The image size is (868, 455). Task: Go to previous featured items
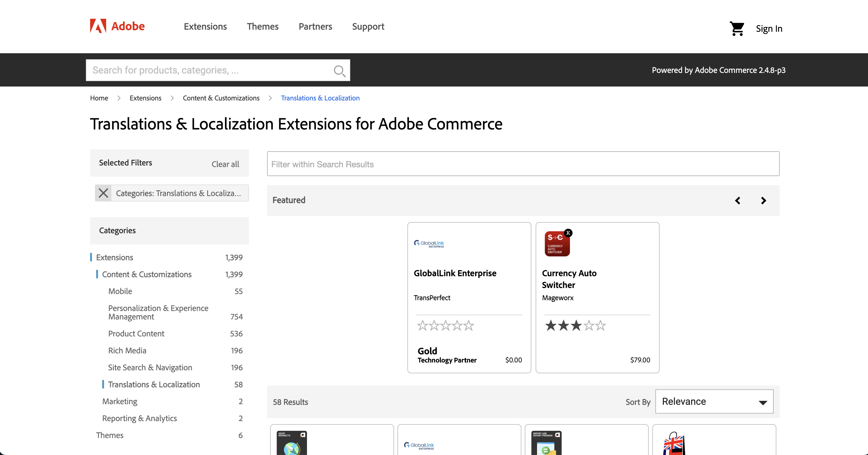point(738,201)
